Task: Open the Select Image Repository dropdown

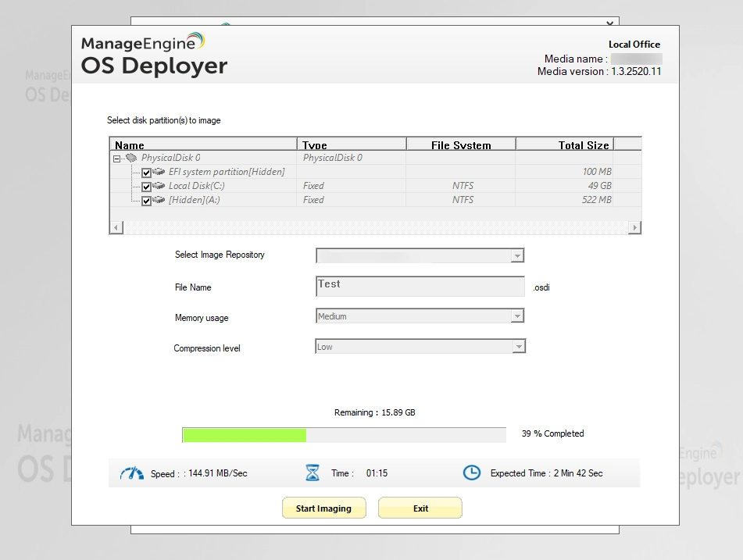Action: [517, 256]
